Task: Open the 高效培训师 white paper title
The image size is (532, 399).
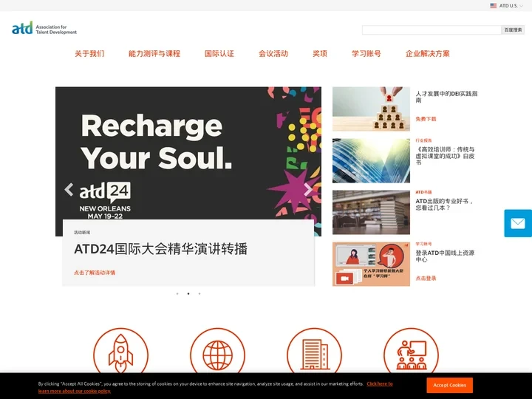Action: coord(445,156)
